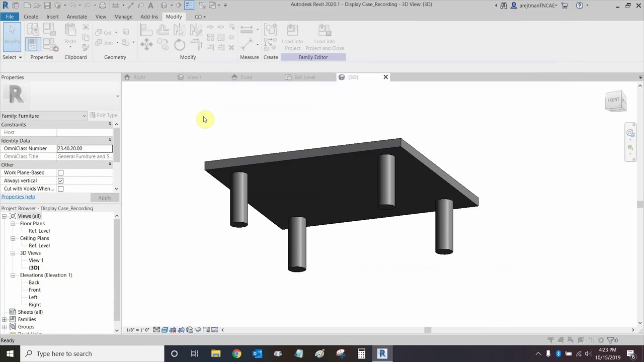Click the selection Filter icon in status bar

tap(610, 340)
